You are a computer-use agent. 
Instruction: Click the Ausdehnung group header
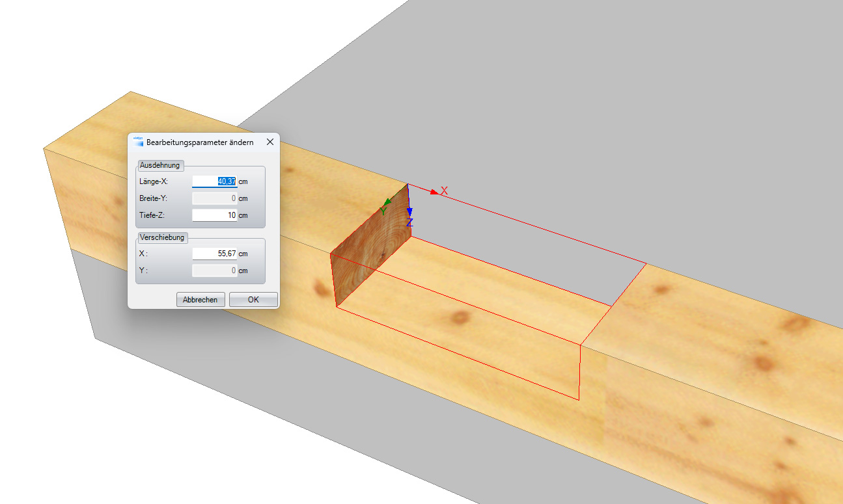(160, 165)
